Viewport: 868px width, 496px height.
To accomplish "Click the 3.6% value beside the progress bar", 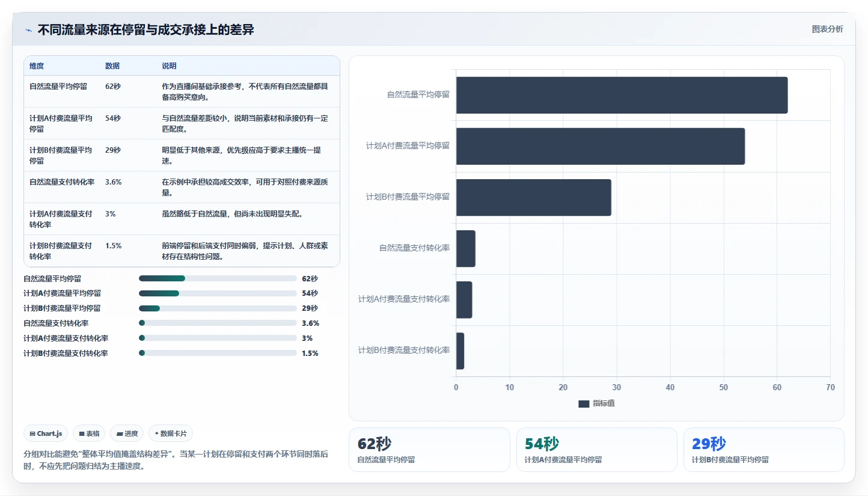I will click(310, 323).
